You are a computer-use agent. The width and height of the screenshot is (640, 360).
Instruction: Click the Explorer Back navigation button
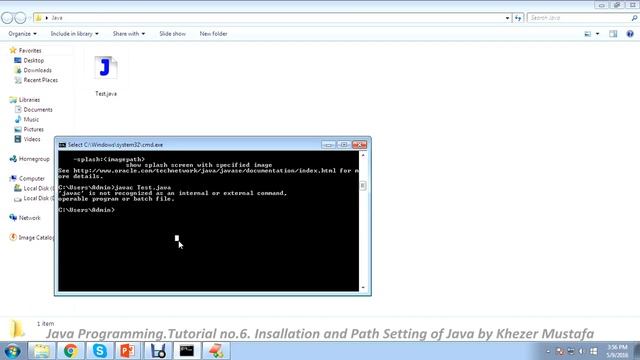coord(7,18)
